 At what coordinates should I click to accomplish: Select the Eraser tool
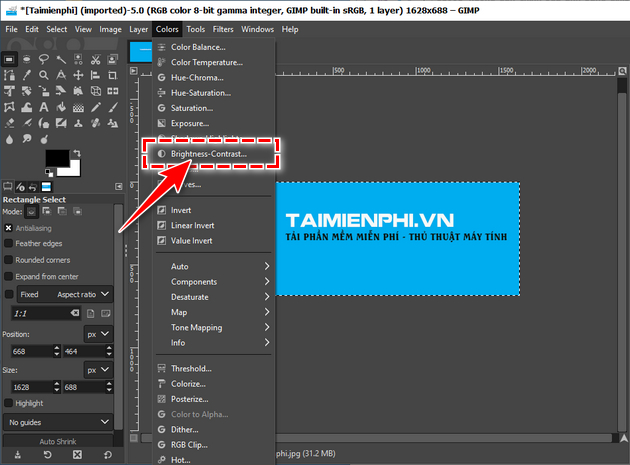coord(9,123)
